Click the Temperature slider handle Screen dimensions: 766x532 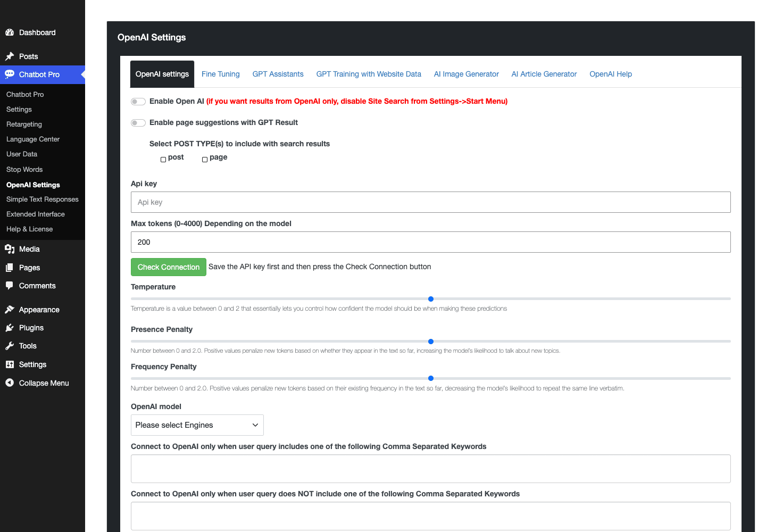click(x=431, y=299)
